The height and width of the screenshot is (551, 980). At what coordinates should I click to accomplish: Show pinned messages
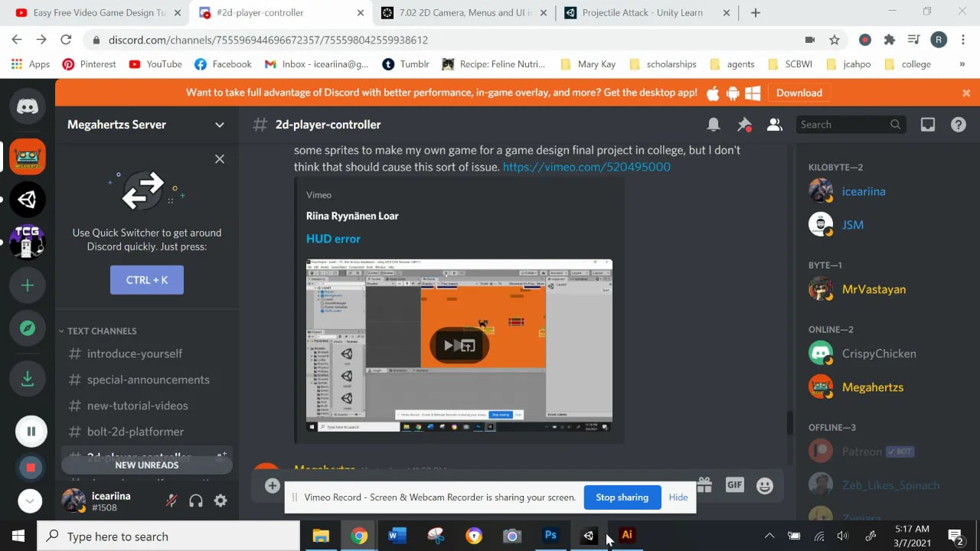[x=744, y=125]
